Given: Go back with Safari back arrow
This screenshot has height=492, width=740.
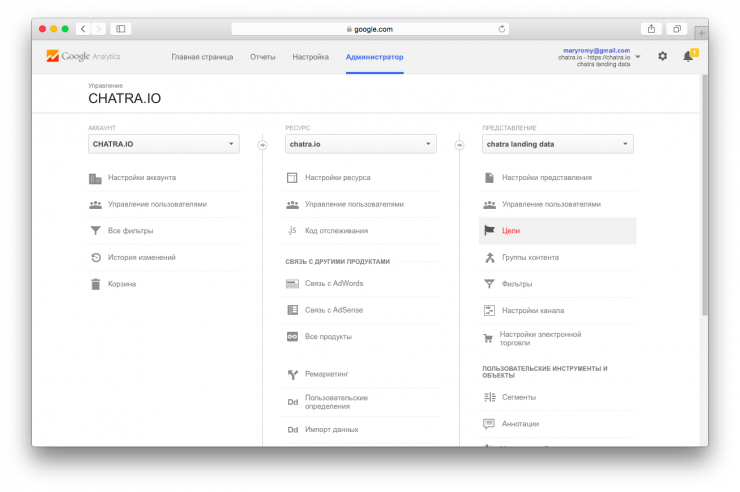Looking at the screenshot, I should click(x=82, y=29).
